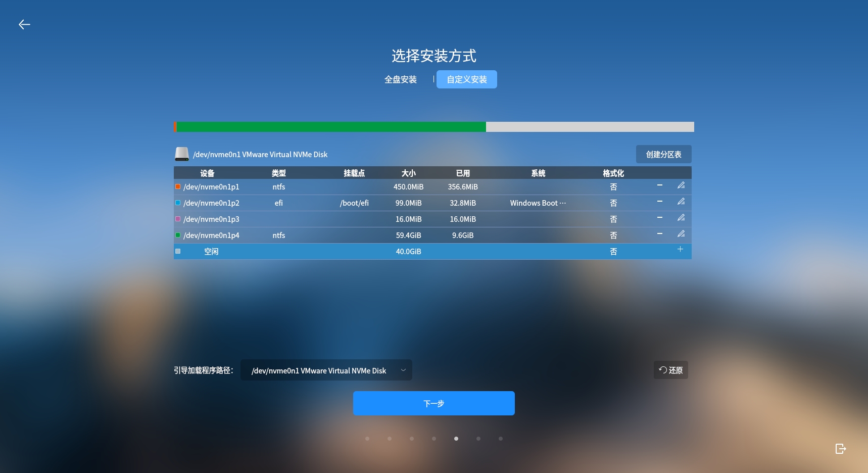The height and width of the screenshot is (473, 868).
Task: Delete the /dev/nvme0n1p1 partition
Action: [659, 185]
